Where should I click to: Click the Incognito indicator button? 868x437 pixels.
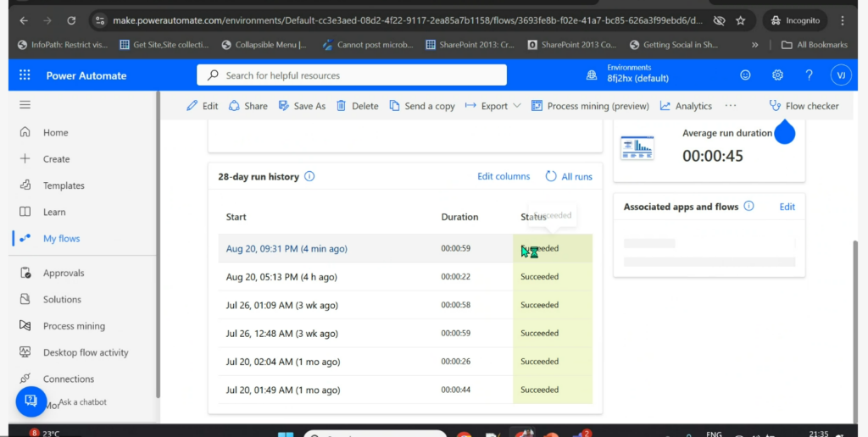click(795, 20)
